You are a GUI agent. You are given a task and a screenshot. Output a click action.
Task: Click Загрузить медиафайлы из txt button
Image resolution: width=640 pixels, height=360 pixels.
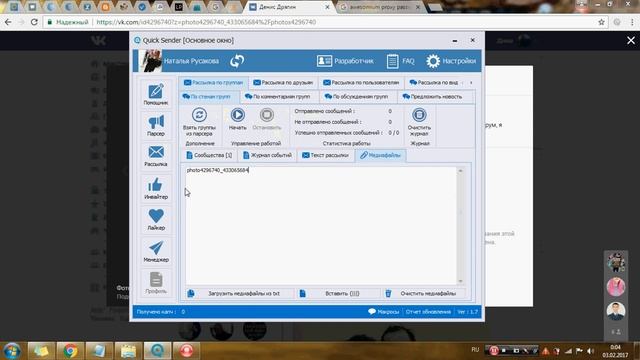(239, 293)
